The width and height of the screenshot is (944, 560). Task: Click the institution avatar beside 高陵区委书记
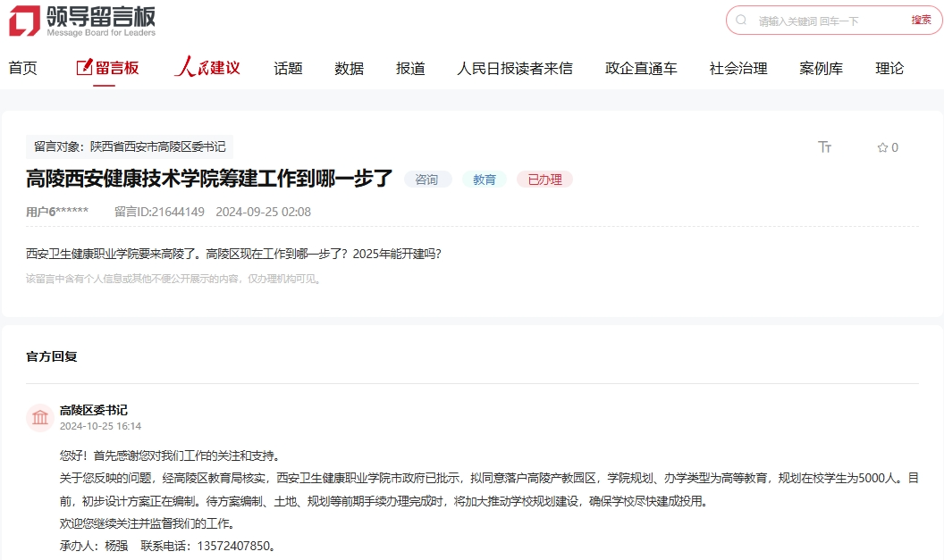(39, 417)
